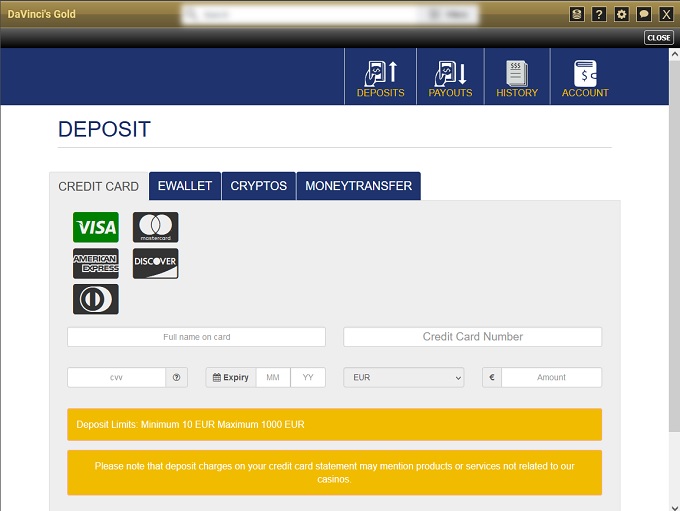680x511 pixels.
Task: Focus the Credit Card Number field
Action: click(x=473, y=337)
